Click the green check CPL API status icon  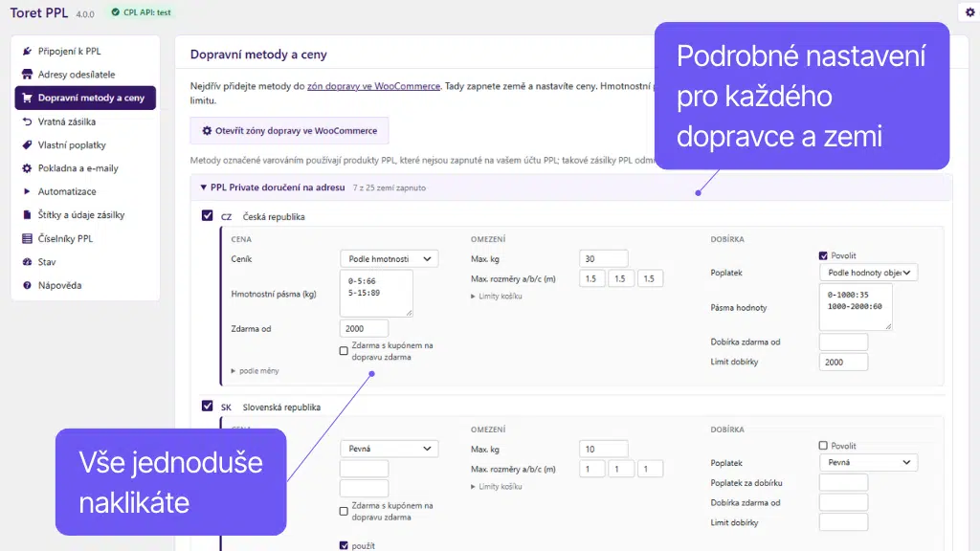(x=116, y=11)
